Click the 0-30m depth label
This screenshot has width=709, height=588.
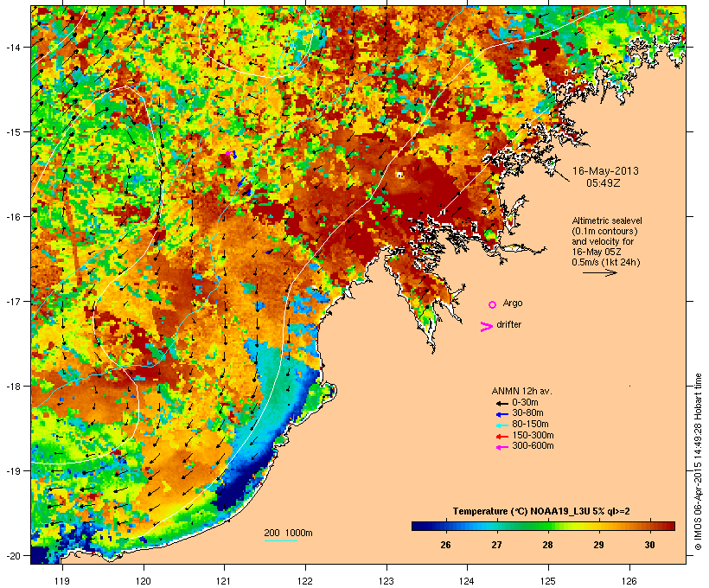point(525,403)
